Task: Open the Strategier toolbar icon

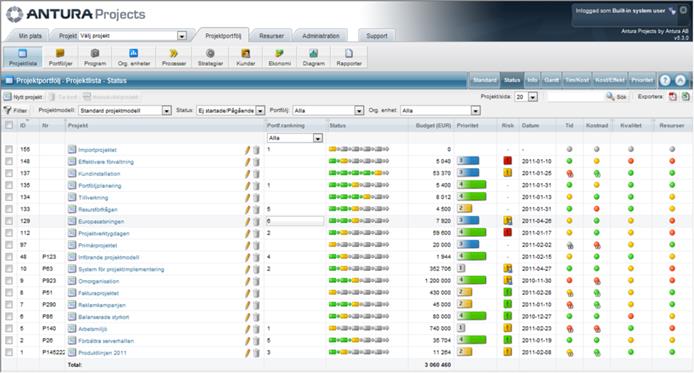Action: pyautogui.click(x=210, y=58)
